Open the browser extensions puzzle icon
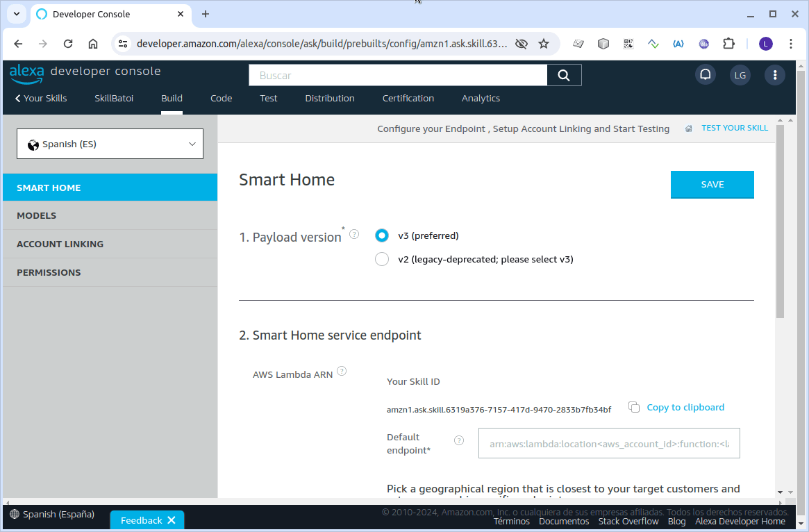The image size is (809, 532). 728,44
